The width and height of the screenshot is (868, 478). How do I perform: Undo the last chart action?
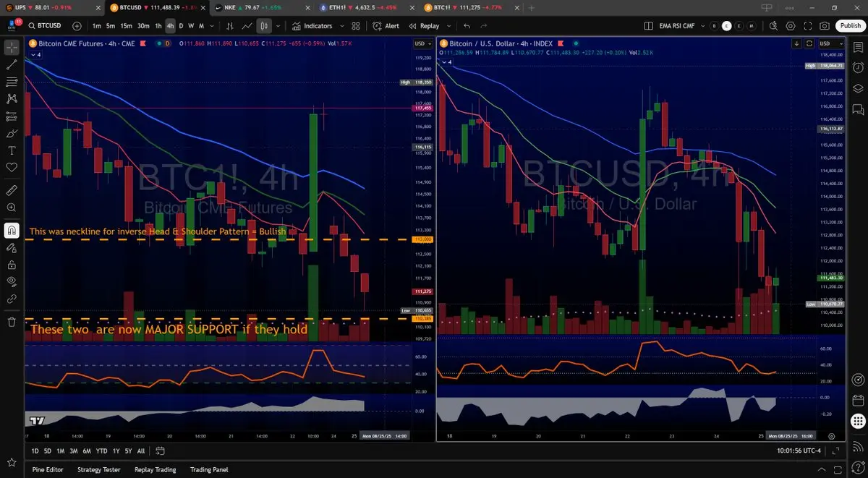coord(467,26)
